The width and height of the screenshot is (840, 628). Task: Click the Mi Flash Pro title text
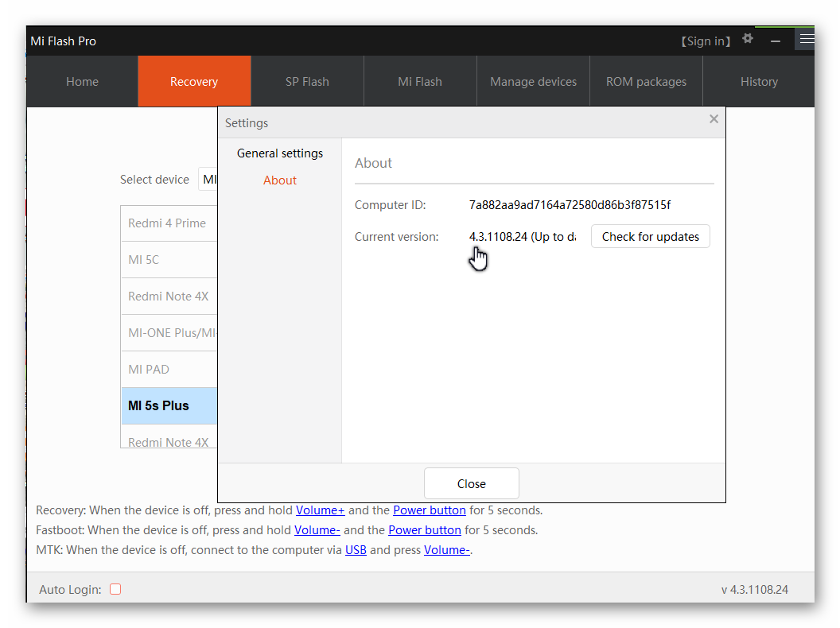(63, 41)
